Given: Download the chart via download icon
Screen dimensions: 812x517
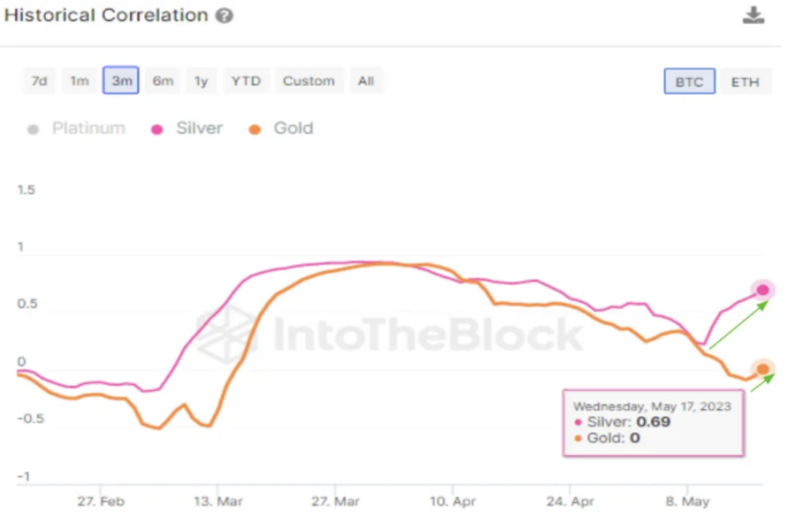Looking at the screenshot, I should click(753, 15).
